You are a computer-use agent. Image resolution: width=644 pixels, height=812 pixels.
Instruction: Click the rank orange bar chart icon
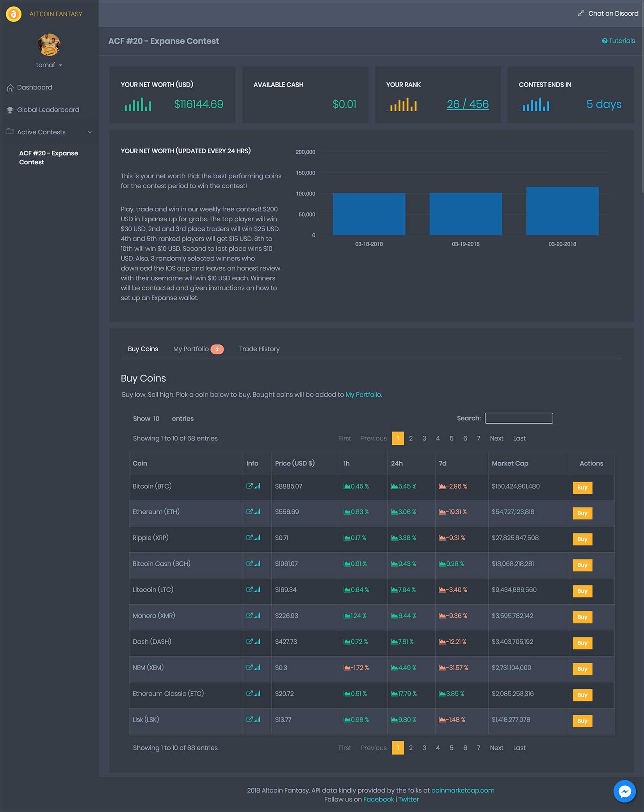[402, 105]
